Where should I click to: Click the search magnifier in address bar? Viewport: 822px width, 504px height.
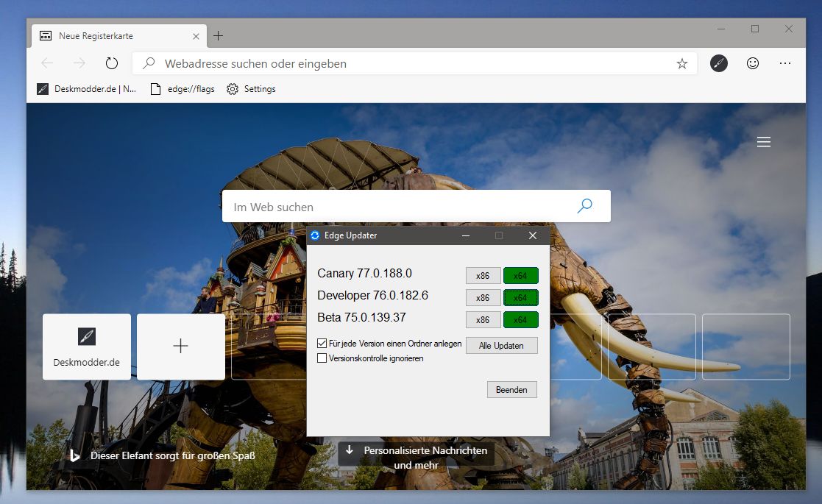click(x=149, y=63)
